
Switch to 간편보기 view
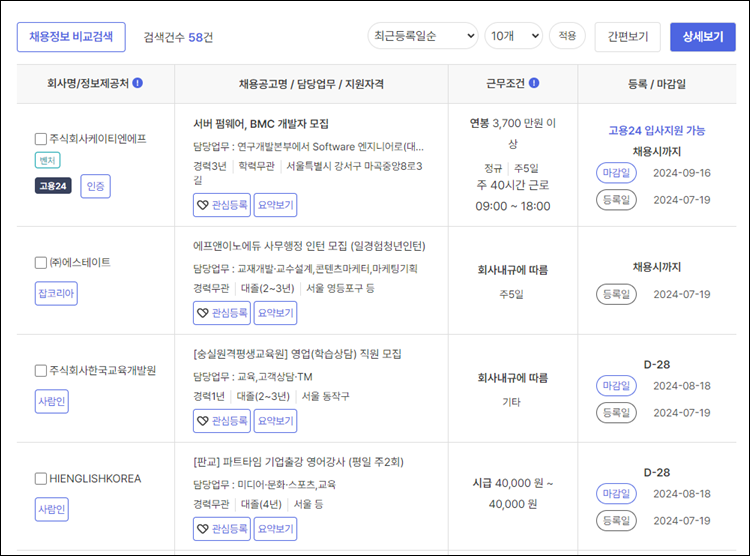tap(628, 37)
